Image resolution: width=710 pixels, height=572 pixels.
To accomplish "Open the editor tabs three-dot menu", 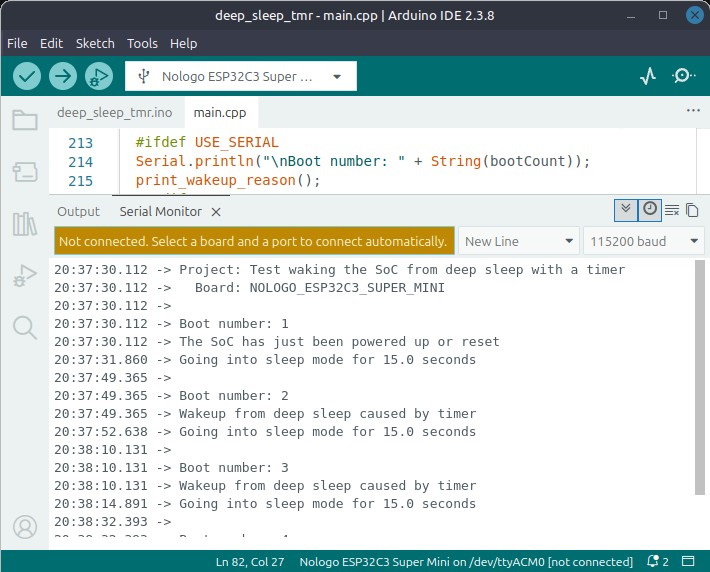I will 693,111.
